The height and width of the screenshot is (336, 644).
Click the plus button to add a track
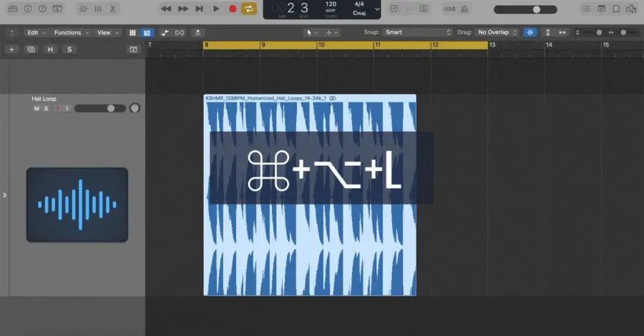[x=11, y=49]
